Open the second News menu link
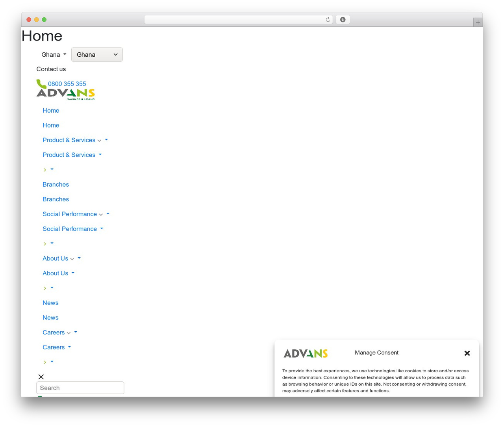This screenshot has height=427, width=504. pyautogui.click(x=50, y=317)
